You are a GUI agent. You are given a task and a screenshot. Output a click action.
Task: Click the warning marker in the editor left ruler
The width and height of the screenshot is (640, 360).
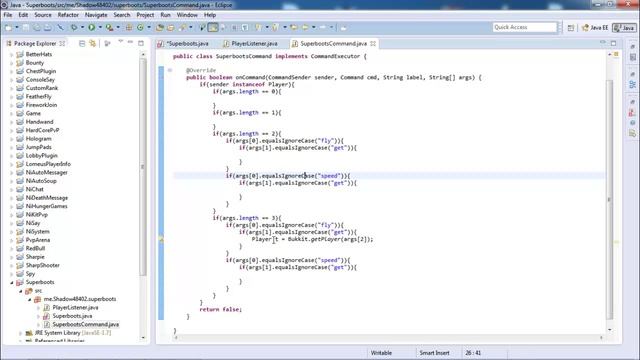(x=161, y=240)
